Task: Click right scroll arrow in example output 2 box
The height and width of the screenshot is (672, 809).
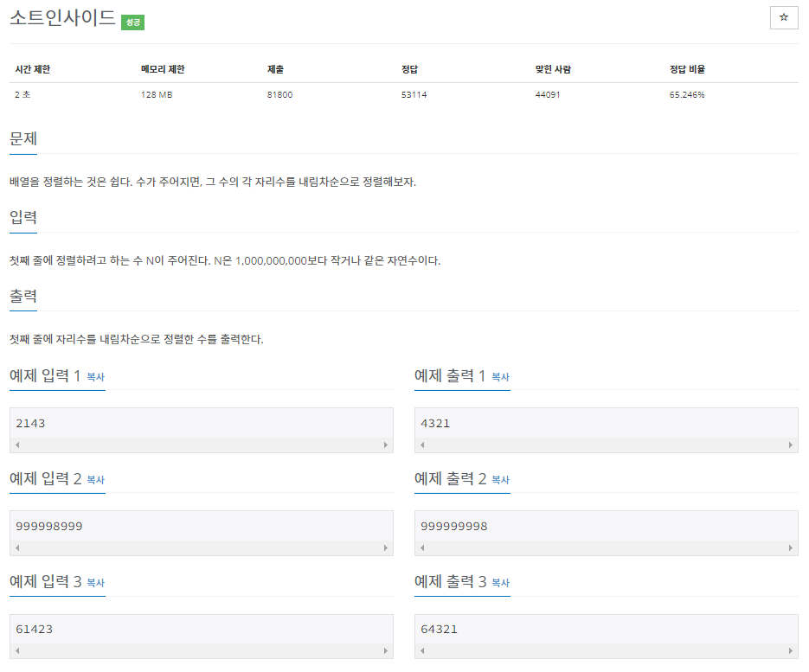Action: point(791,547)
